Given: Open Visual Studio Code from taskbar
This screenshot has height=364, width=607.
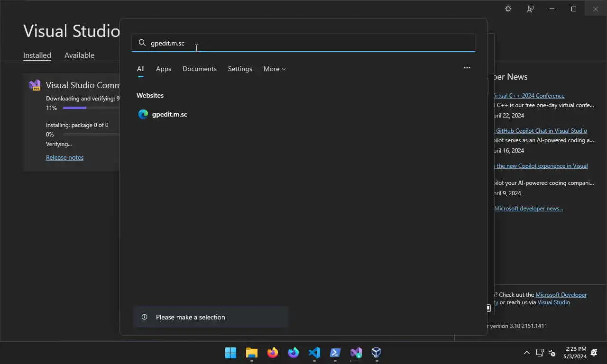Looking at the screenshot, I should pos(314,353).
